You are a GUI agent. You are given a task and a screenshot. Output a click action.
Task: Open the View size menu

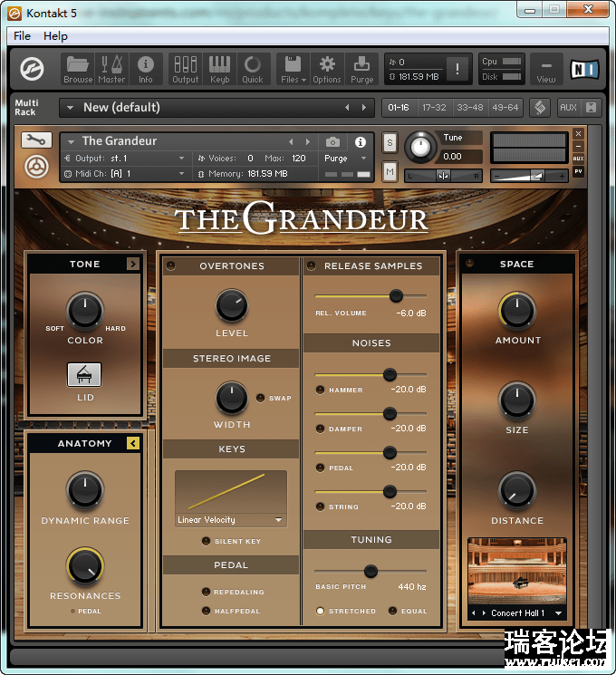[x=546, y=69]
